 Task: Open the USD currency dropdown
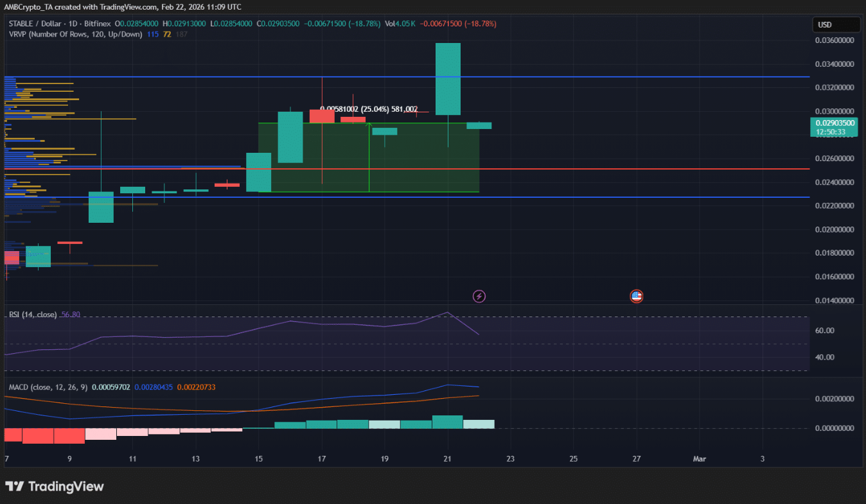(836, 24)
